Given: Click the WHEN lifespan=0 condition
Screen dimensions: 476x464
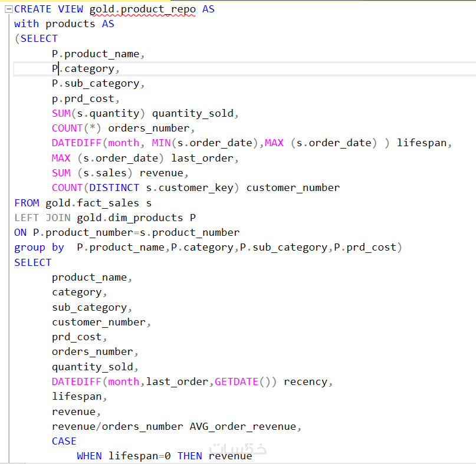Looking at the screenshot, I should [123, 456].
